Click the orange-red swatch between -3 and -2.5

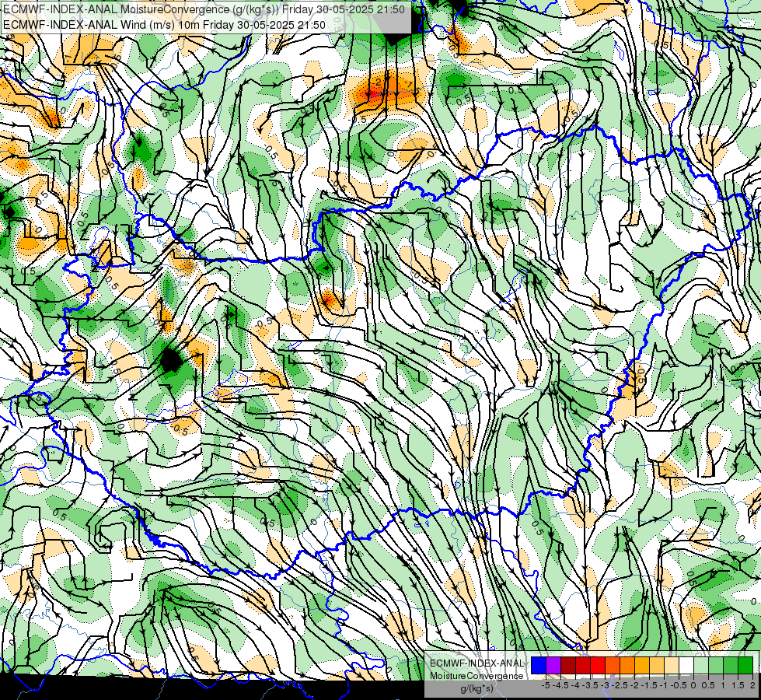[x=613, y=665]
